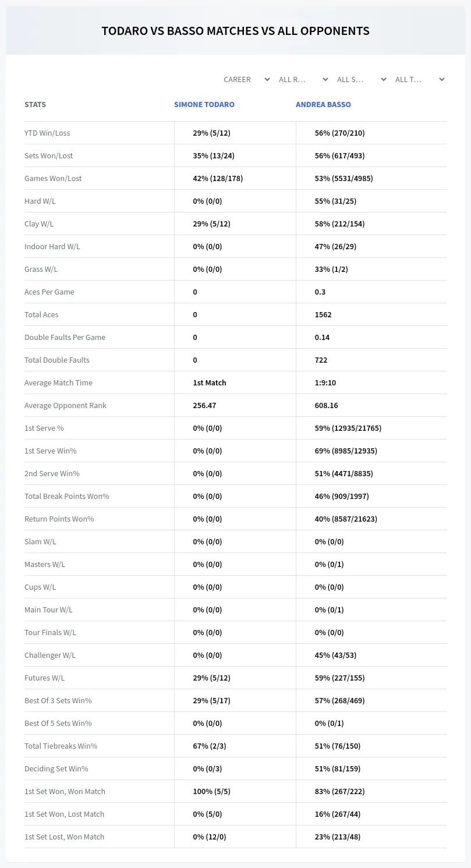Click the YTD Win/Loss row label
471x868 pixels.
pyautogui.click(x=47, y=133)
